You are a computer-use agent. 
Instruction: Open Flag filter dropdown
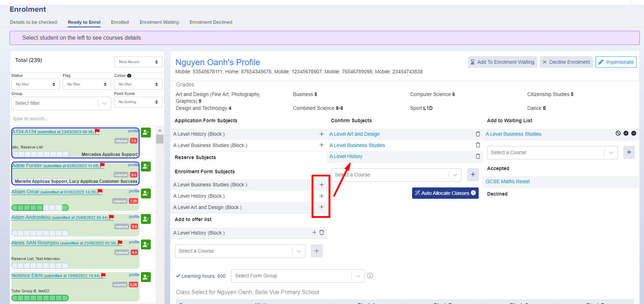(x=87, y=84)
